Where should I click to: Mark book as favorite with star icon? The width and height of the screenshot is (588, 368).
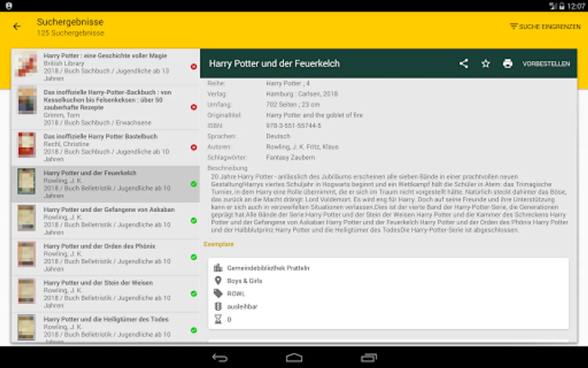coord(486,63)
